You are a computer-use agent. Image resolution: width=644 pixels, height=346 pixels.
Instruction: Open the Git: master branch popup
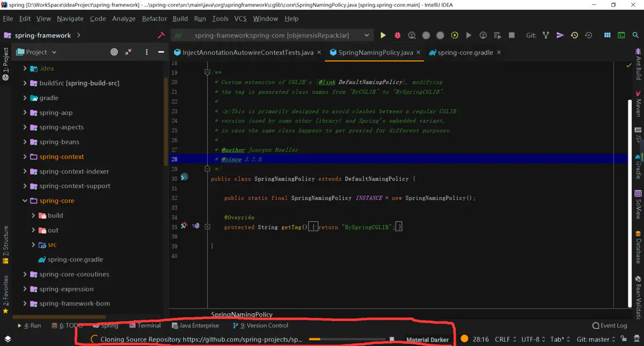[596, 339]
